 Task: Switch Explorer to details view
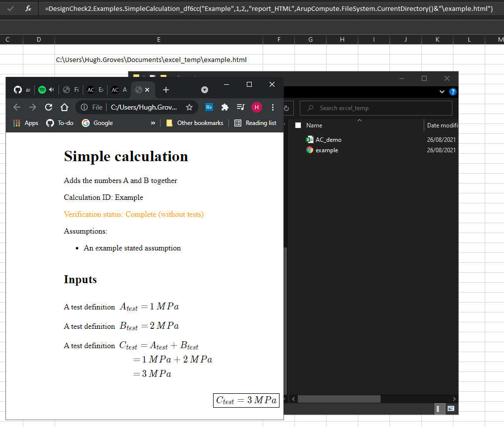pos(440,409)
